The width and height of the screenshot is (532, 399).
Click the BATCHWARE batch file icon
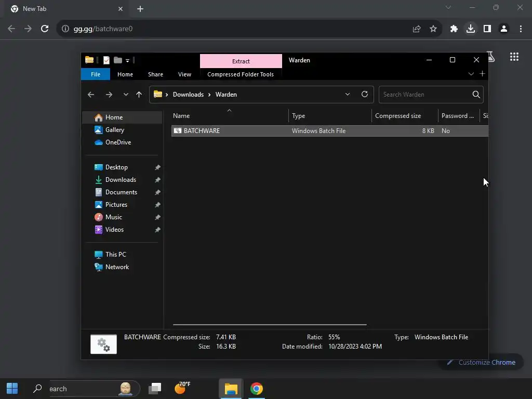[x=178, y=130]
